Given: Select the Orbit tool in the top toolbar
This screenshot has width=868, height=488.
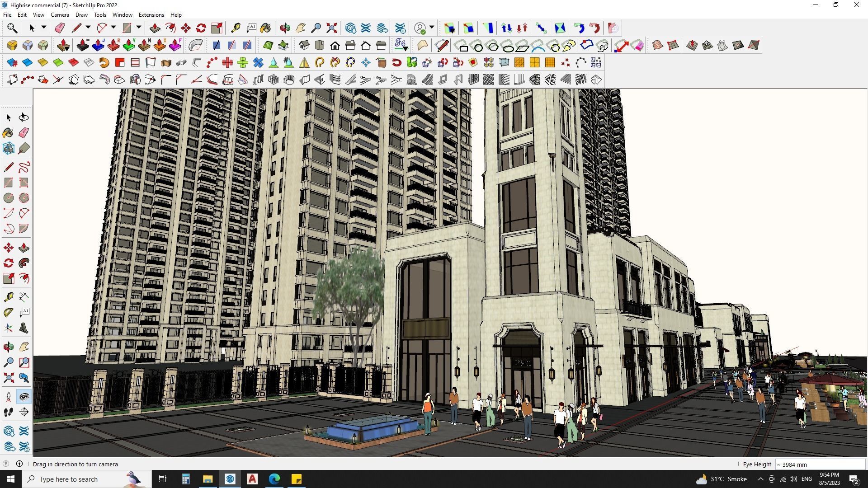Looking at the screenshot, I should 285,28.
